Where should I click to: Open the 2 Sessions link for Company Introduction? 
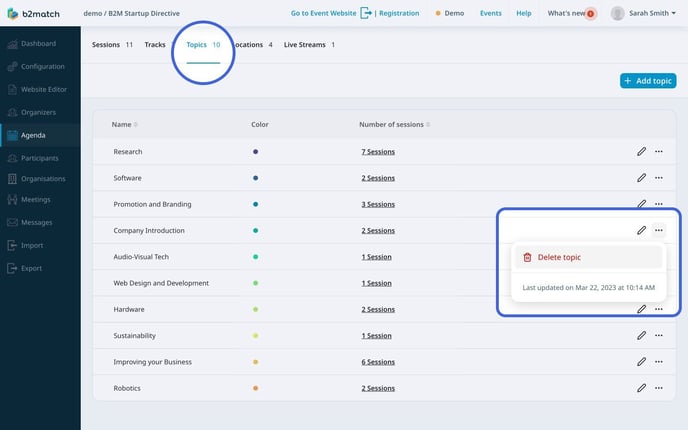click(x=378, y=231)
